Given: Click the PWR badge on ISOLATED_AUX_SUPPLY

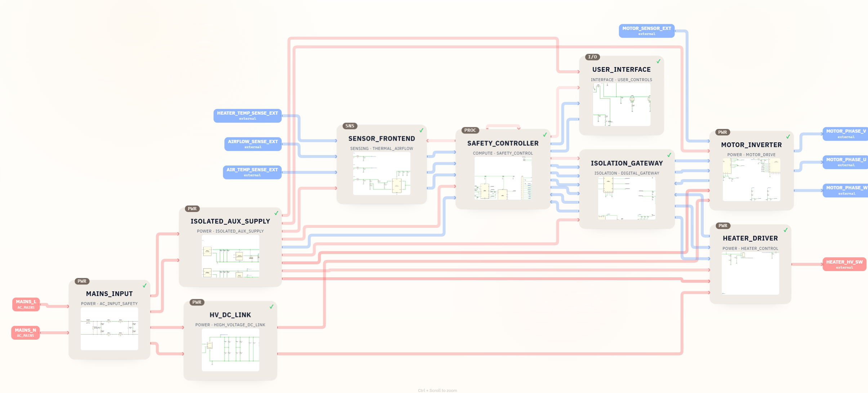Looking at the screenshot, I should coord(192,209).
